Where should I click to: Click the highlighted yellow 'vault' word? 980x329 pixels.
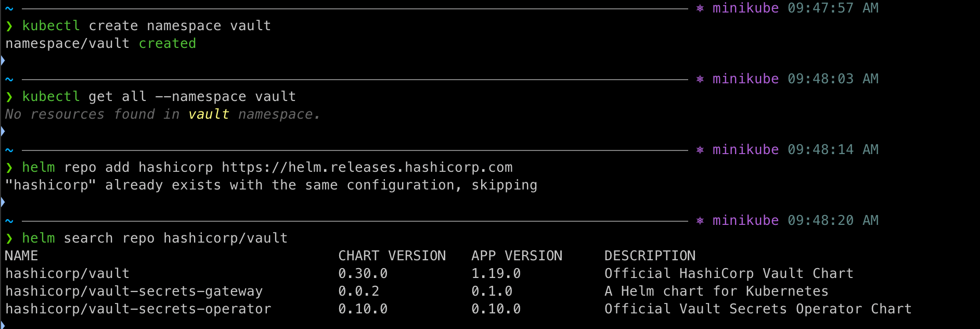pos(209,115)
